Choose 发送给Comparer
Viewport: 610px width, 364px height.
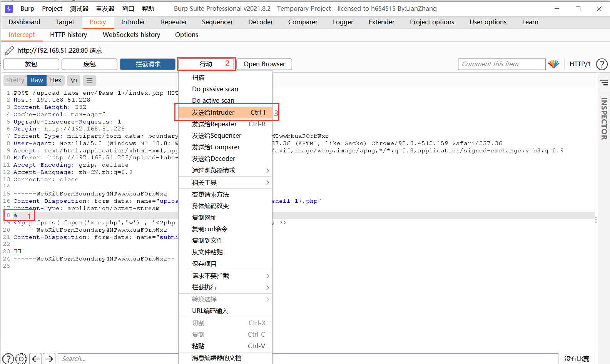(x=225, y=147)
